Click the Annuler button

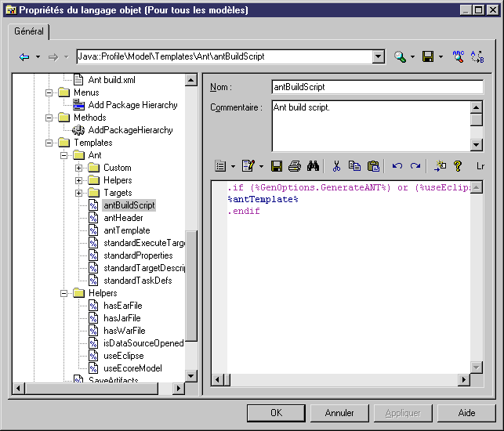339,413
